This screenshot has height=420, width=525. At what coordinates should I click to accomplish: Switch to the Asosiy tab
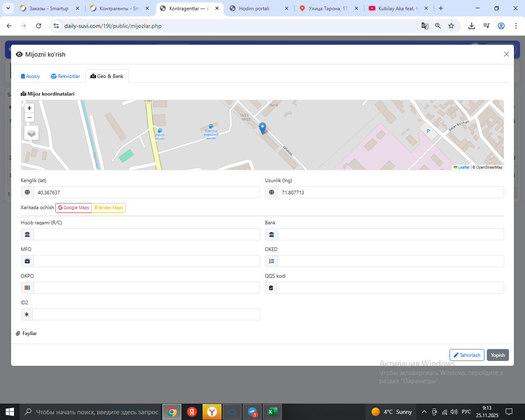tap(30, 76)
